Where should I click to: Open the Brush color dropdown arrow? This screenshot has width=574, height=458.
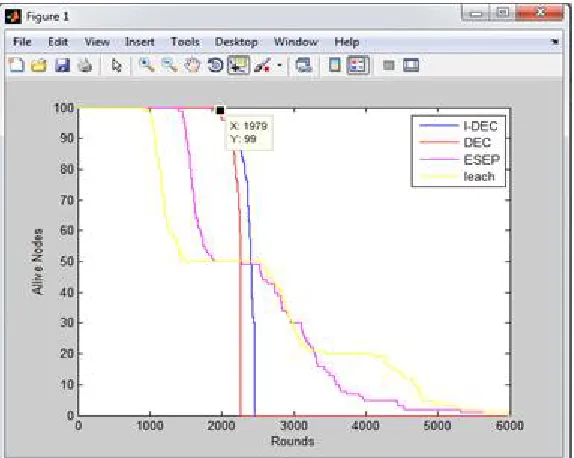[x=280, y=66]
